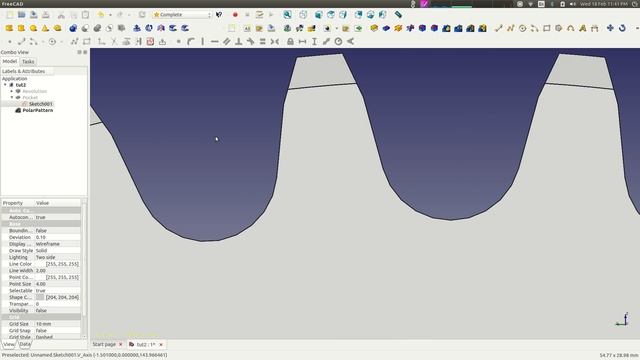
Task: Open the Display Mode Wireframe value
Action: point(58,244)
